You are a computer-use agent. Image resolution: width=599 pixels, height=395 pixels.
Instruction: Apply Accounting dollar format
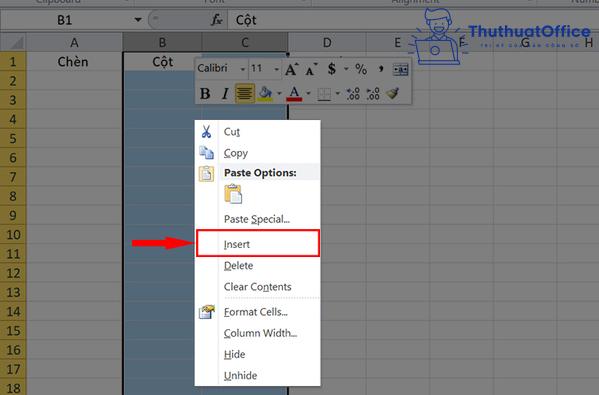point(332,69)
